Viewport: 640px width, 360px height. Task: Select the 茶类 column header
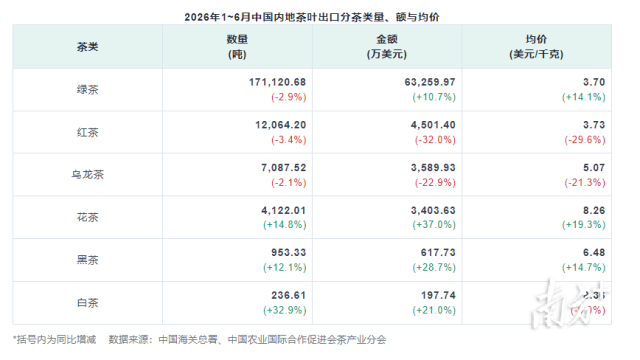[87, 47]
